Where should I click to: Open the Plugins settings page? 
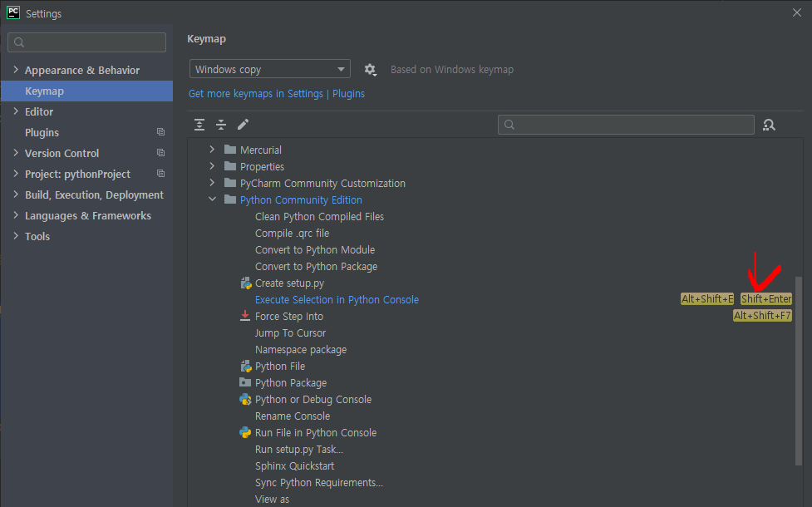[x=42, y=133]
